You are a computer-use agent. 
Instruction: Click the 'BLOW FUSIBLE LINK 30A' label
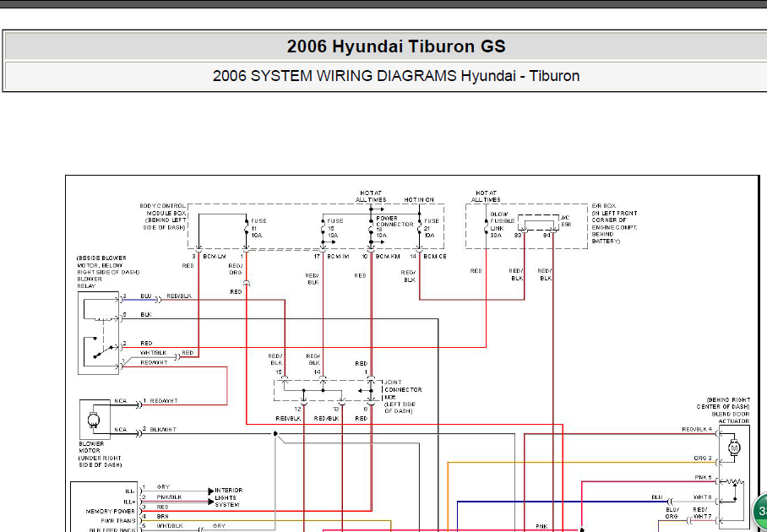503,225
